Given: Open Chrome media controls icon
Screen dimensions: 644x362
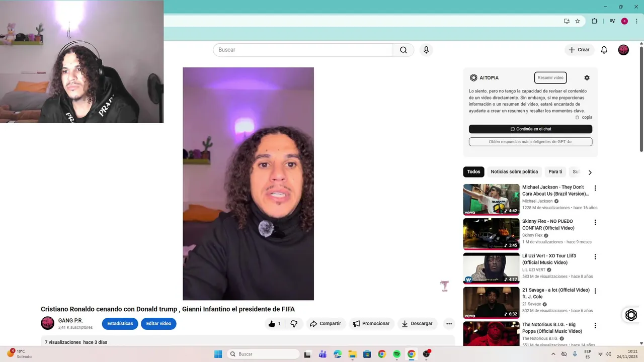Looking at the screenshot, I should point(612,21).
